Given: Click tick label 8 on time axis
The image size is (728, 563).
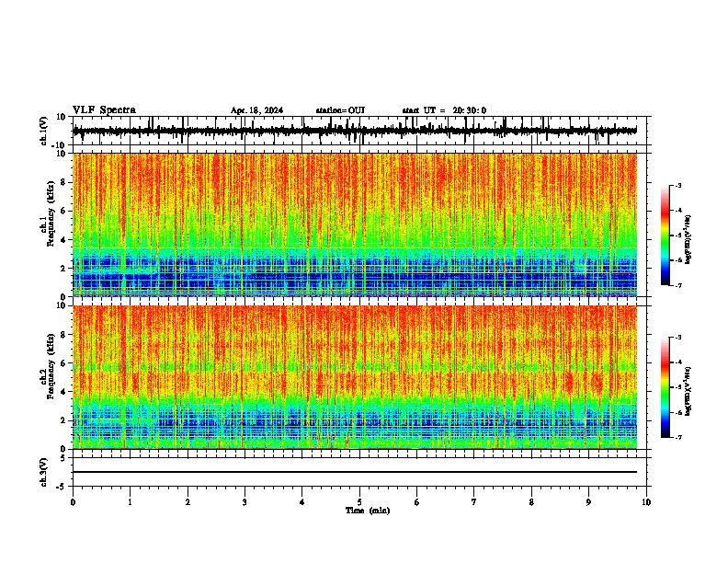Looking at the screenshot, I should [531, 502].
